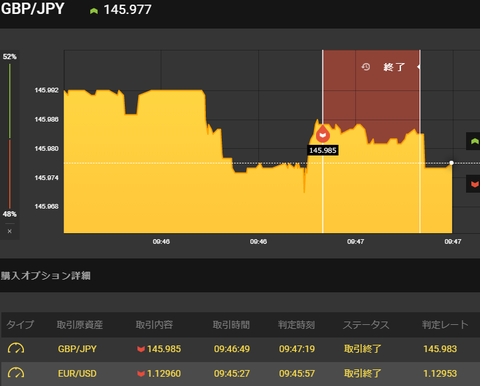Viewport: 480px width, 386px height.
Task: Click the 1.12960 trade content value
Action: tap(164, 373)
